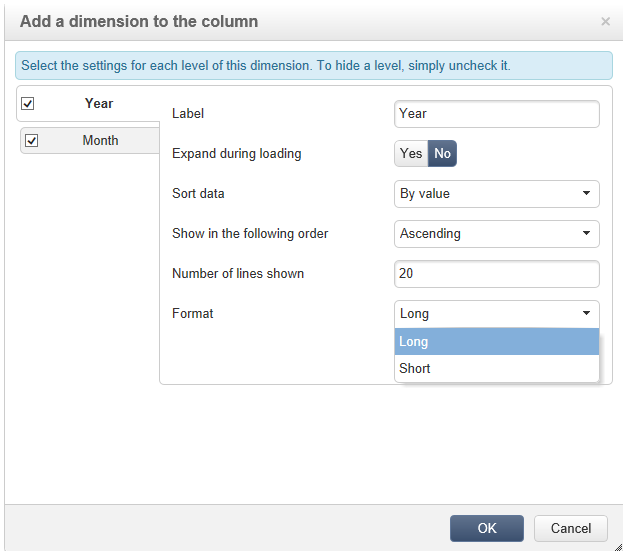Click the Sort data dropdown arrow
The image size is (627, 556).
(586, 194)
